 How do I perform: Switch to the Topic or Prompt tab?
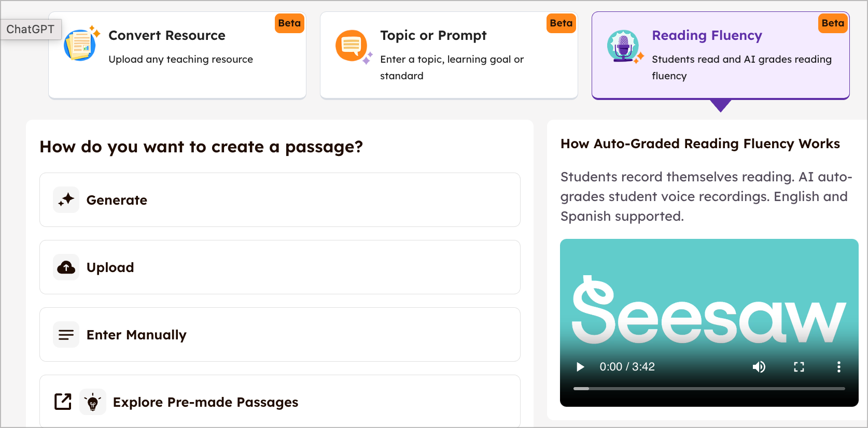449,55
